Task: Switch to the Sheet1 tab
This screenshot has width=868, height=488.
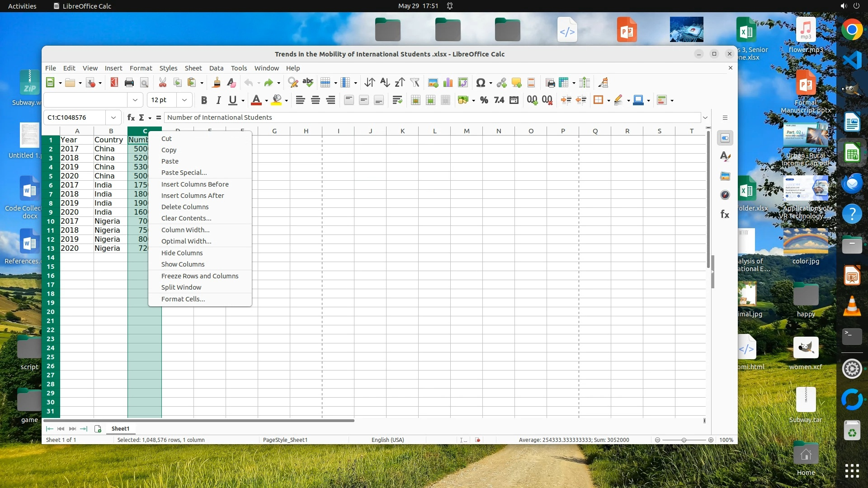Action: click(120, 429)
